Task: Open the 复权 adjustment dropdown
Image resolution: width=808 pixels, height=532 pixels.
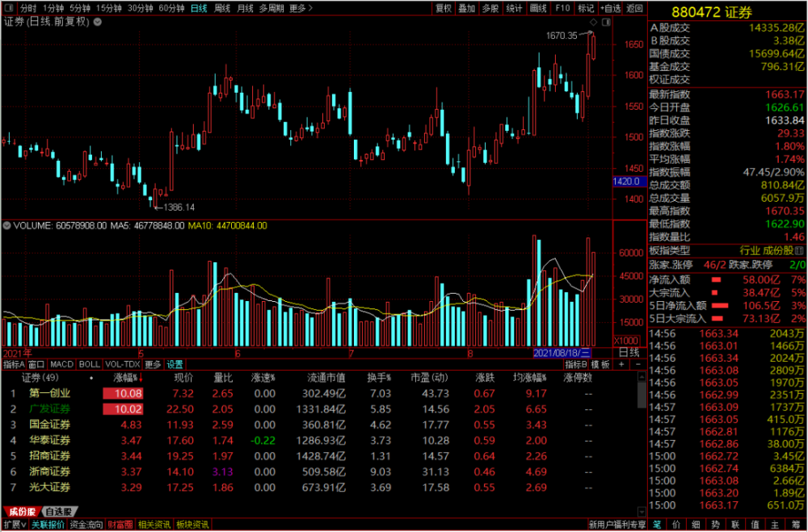Action: click(x=443, y=8)
